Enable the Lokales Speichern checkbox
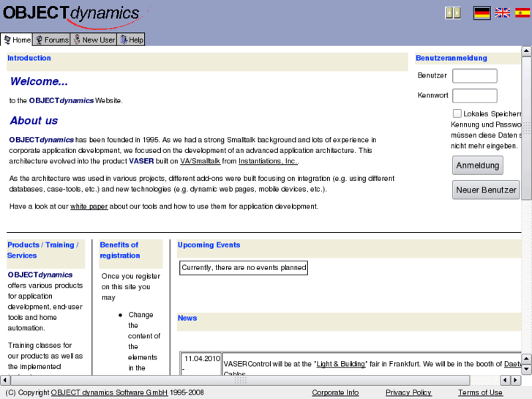 click(x=457, y=113)
